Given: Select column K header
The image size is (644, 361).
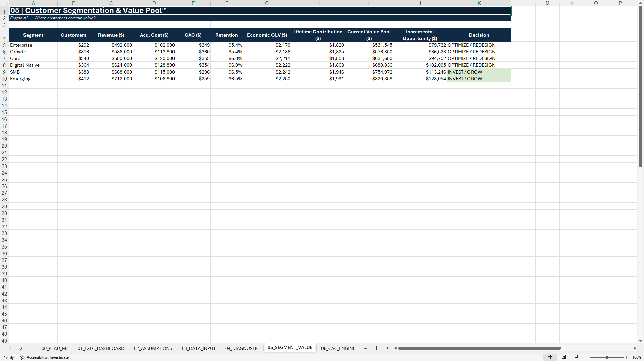Looking at the screenshot, I should [479, 3].
